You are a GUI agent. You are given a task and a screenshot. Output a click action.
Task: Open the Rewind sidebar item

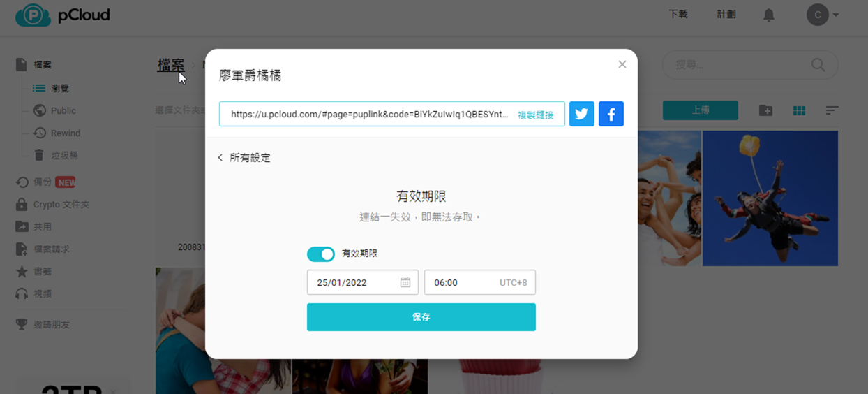(x=65, y=133)
